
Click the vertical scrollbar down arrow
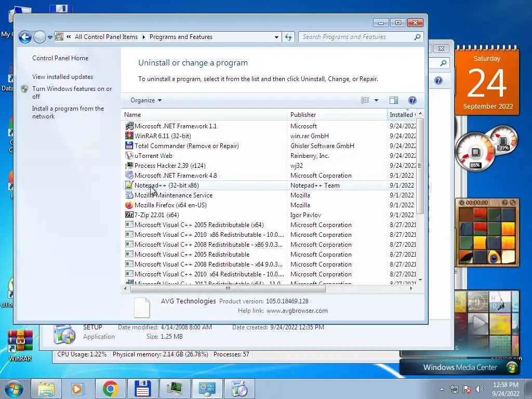coord(420,280)
